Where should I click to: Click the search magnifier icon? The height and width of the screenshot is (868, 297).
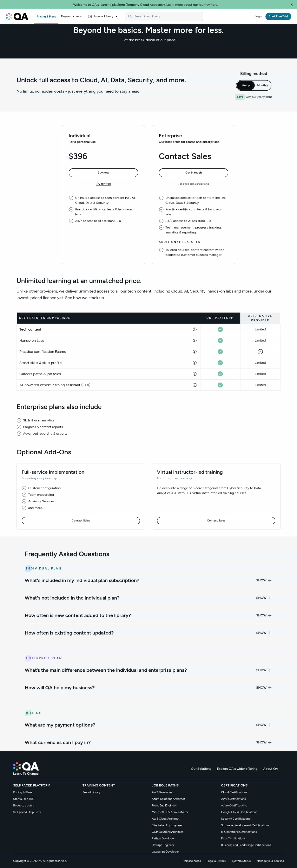point(130,16)
